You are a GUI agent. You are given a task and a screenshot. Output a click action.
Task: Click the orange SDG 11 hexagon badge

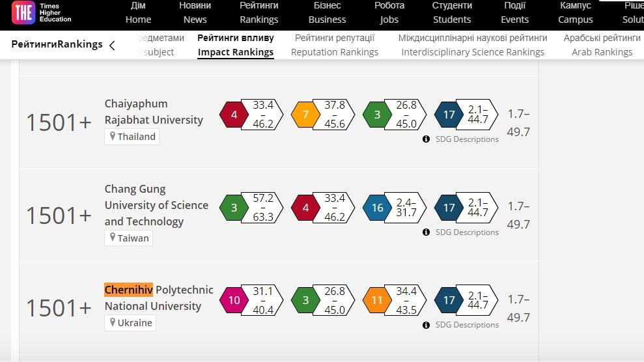[377, 300]
